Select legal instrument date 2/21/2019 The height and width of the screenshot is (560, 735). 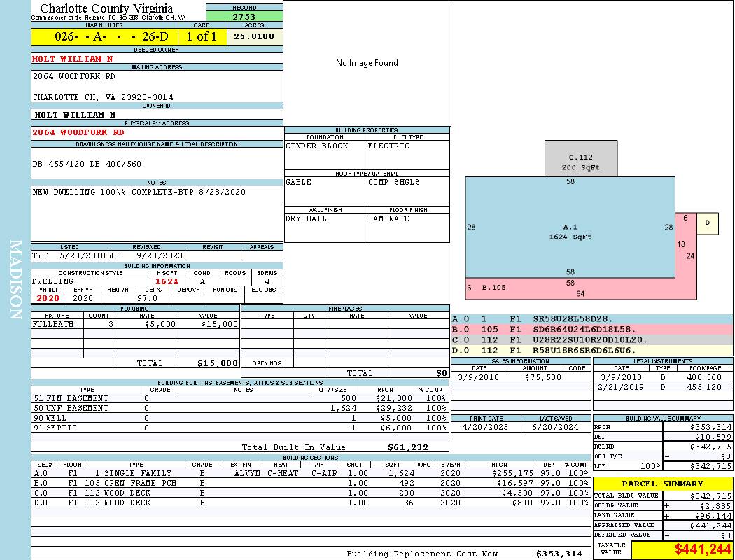(x=621, y=387)
